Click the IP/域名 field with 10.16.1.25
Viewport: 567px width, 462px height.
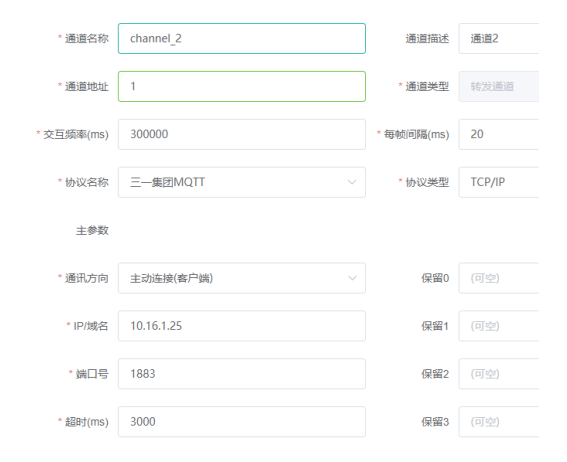click(x=242, y=326)
